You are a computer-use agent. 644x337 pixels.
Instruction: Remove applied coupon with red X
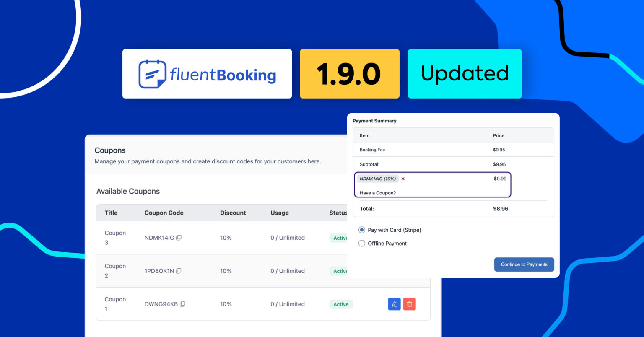403,179
